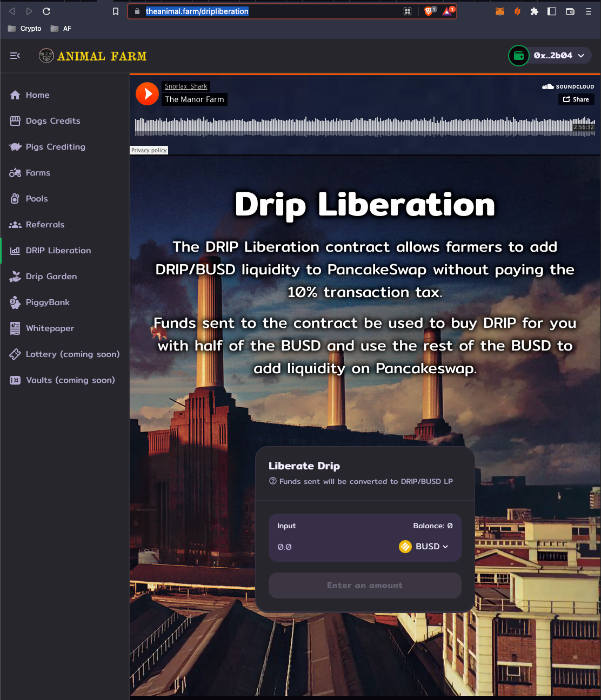This screenshot has height=700, width=601.
Task: Open the AF bookmarks folder
Action: click(61, 29)
